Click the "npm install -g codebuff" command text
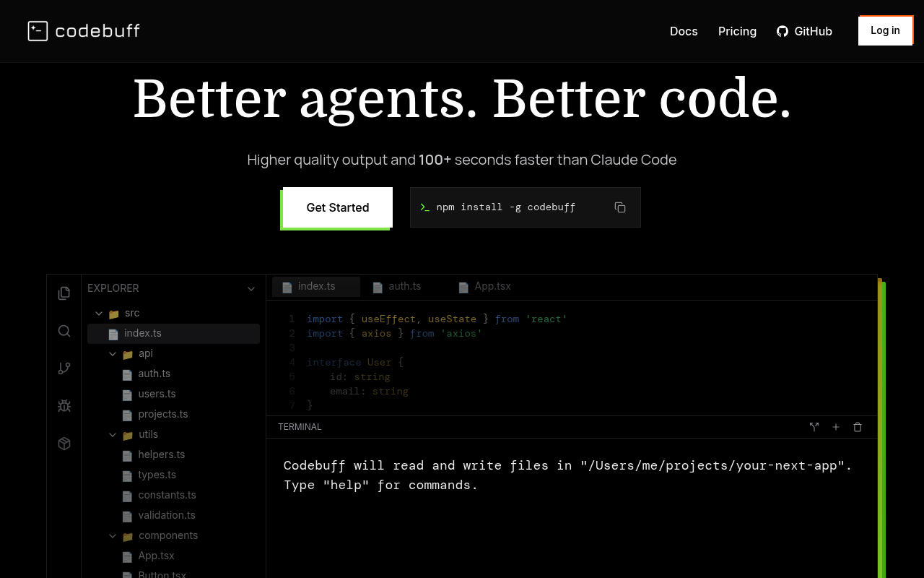 tap(505, 207)
